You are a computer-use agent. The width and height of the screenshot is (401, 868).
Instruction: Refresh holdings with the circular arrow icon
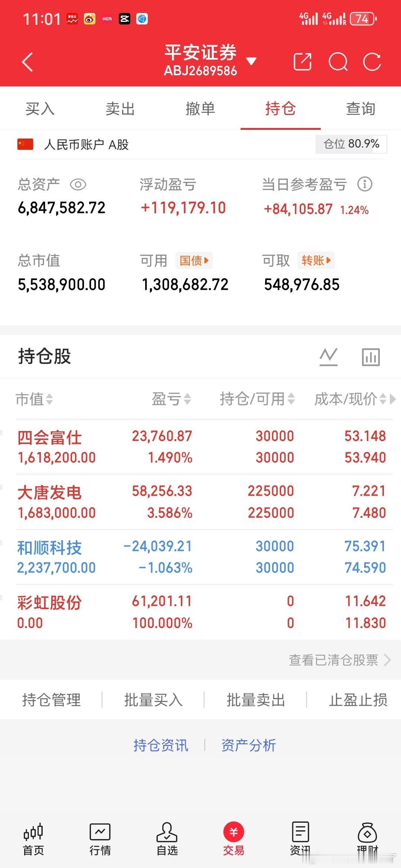click(372, 62)
